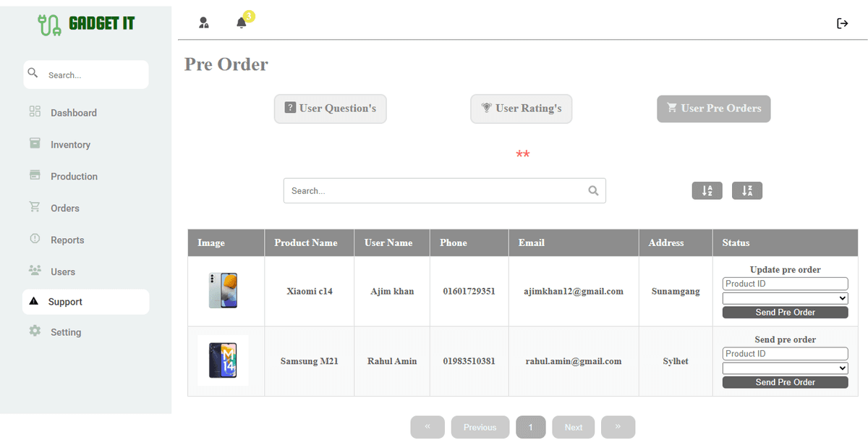Open Inventory from the sidebar
The height and width of the screenshot is (448, 868).
[x=70, y=145]
